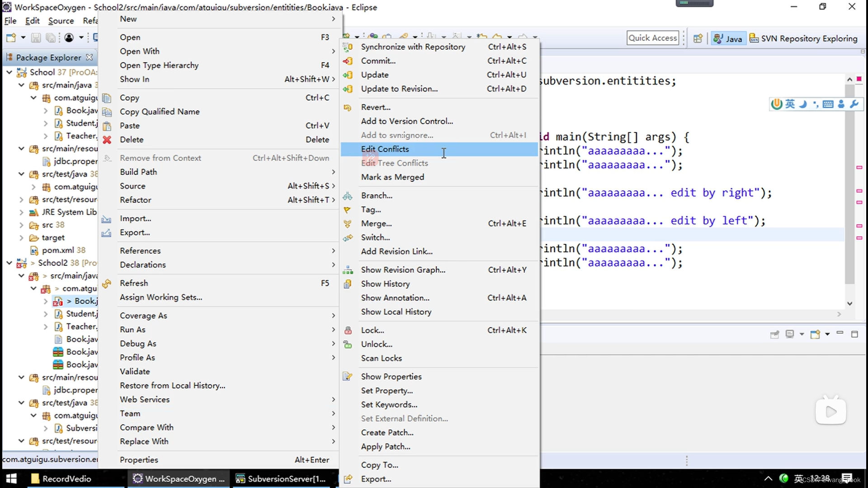This screenshot has height=488, width=868.
Task: Click the Refresh icon in context menu
Action: click(x=107, y=283)
